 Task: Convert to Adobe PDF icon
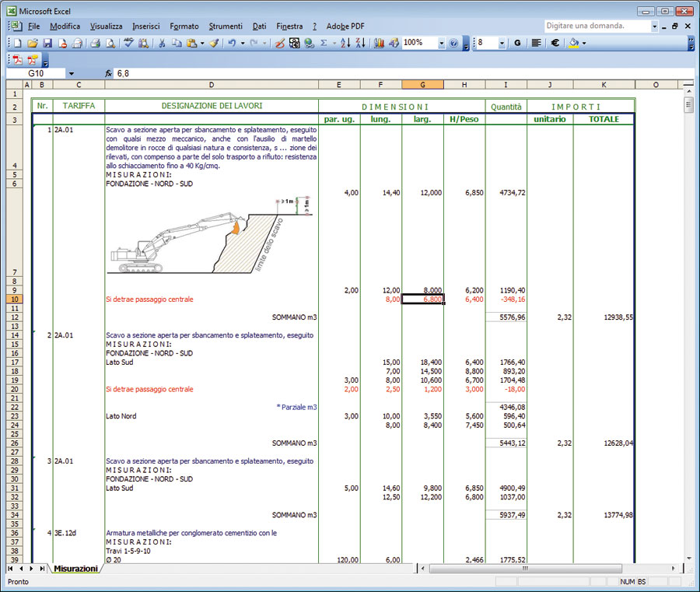[x=18, y=60]
